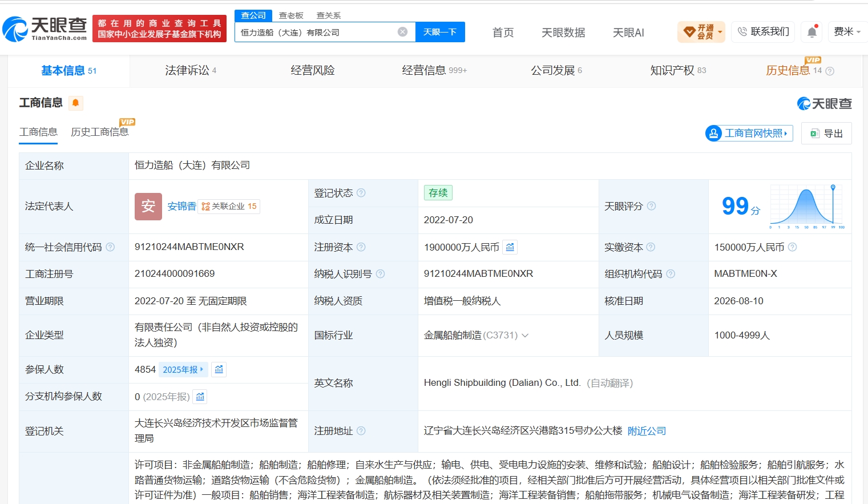Select the 99分 Tianyan score
868x504 pixels.
tap(741, 206)
